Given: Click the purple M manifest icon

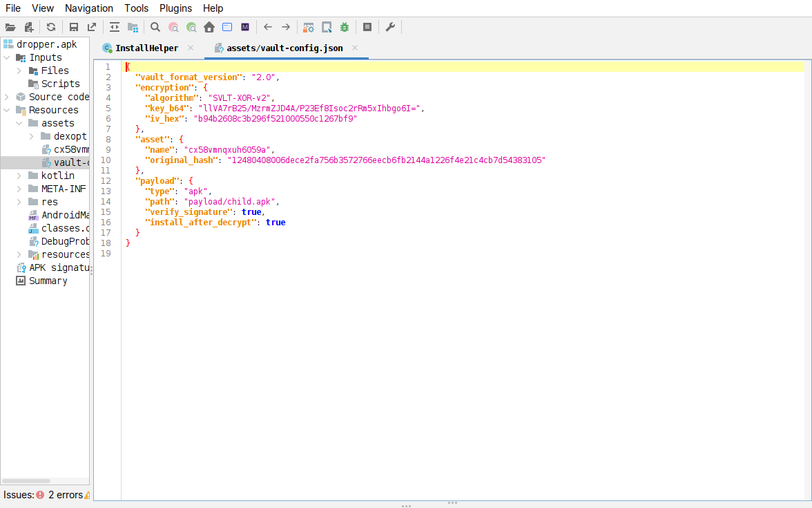Looking at the screenshot, I should click(245, 27).
